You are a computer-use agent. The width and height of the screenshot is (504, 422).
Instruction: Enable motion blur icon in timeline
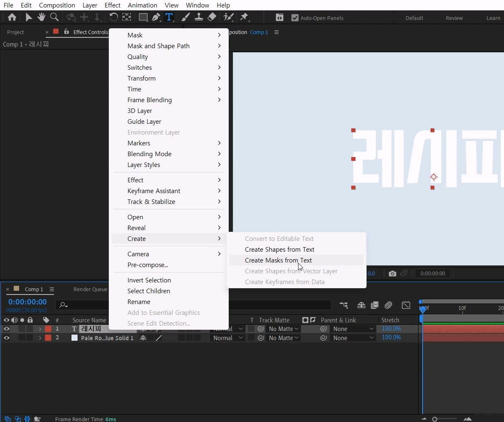[389, 305]
